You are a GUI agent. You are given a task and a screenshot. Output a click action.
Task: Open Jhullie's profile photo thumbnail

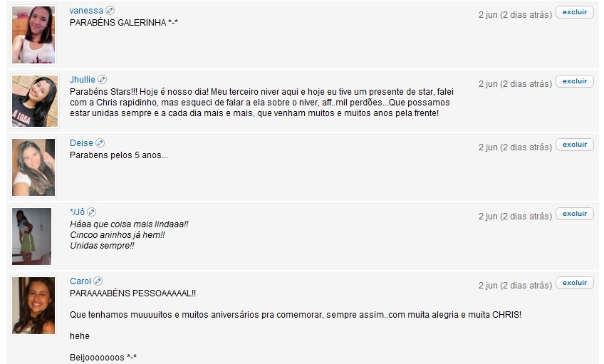pyautogui.click(x=35, y=101)
